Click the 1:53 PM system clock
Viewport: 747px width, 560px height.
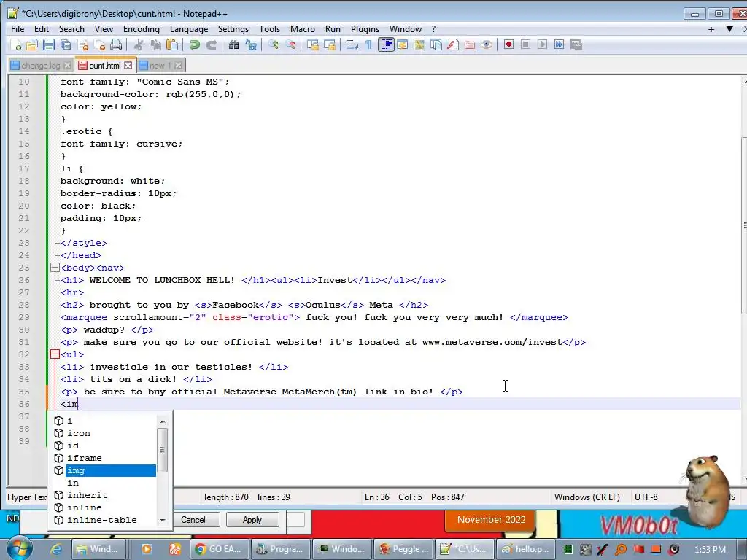click(710, 550)
